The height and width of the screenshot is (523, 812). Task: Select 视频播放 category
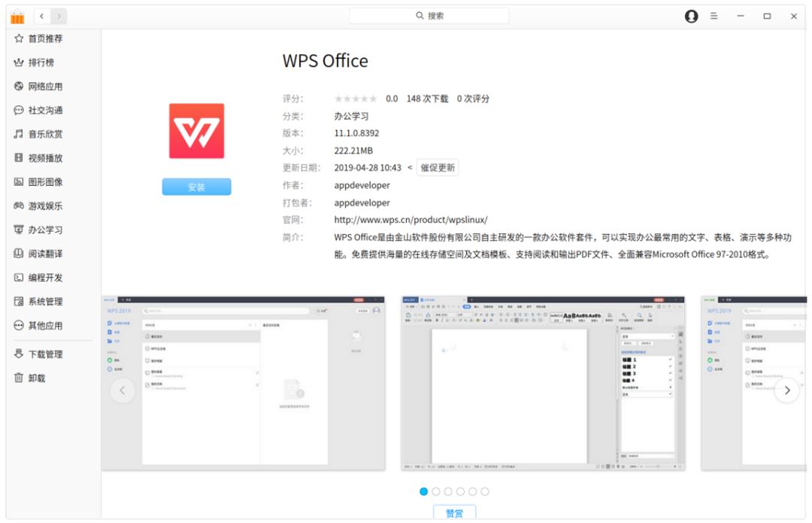click(38, 157)
